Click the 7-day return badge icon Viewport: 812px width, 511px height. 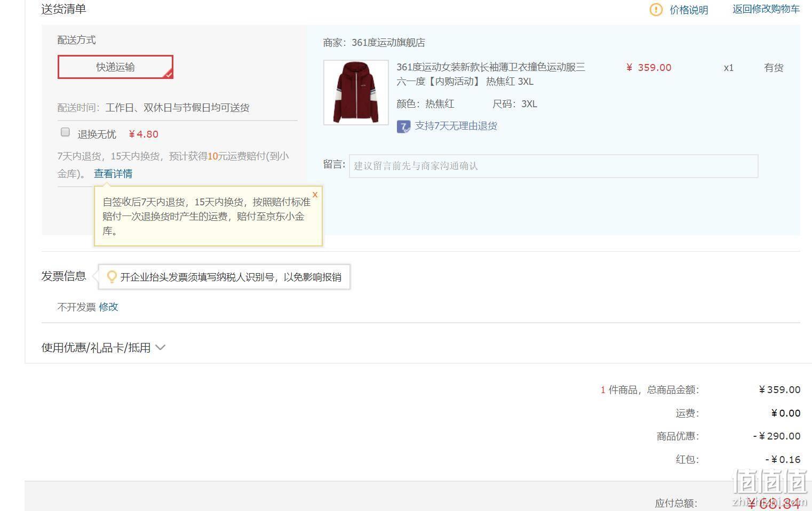403,126
